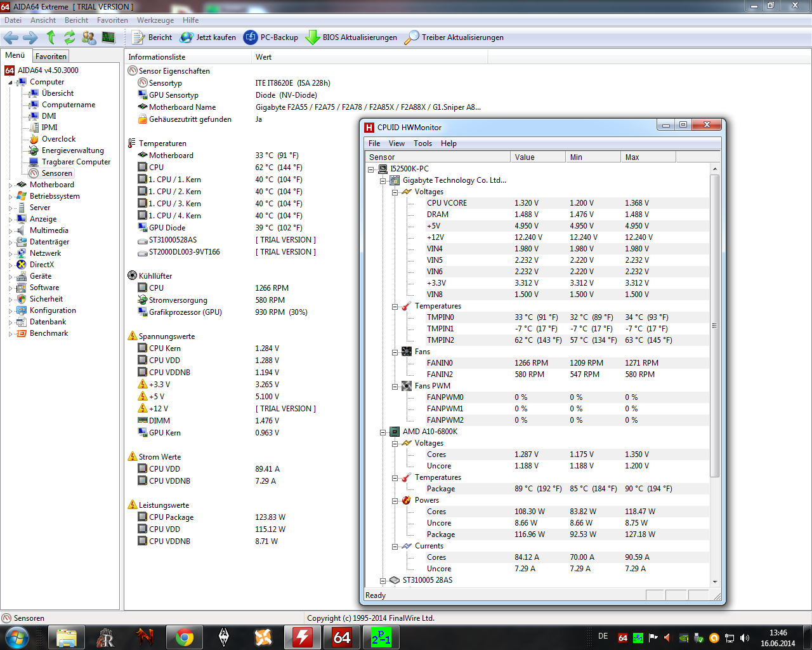Click the Max column header in HWMonitor
This screenshot has width=812, height=650.
click(x=648, y=157)
